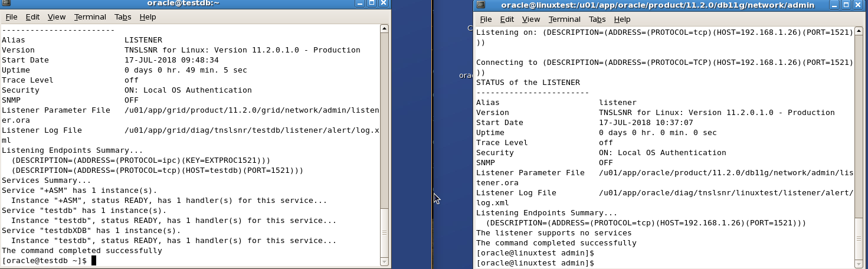Click 'Service "testdbXDB" has 1 instance(s).' line
The image size is (868, 269).
pos(91,231)
